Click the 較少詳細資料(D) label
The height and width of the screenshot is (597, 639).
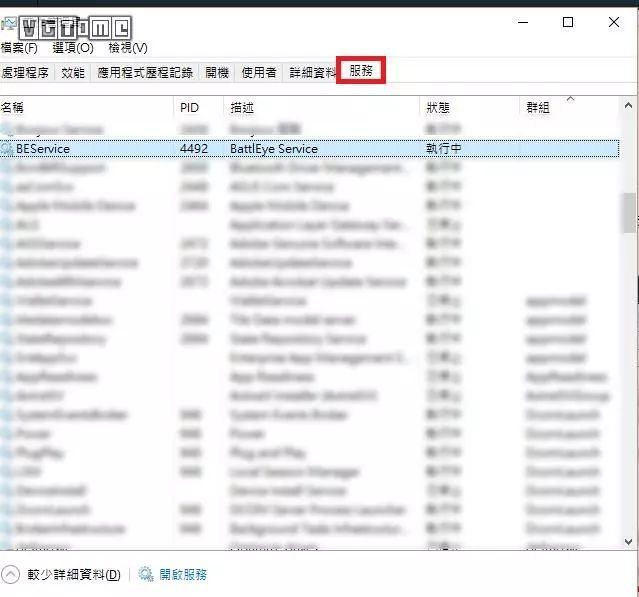[74, 575]
